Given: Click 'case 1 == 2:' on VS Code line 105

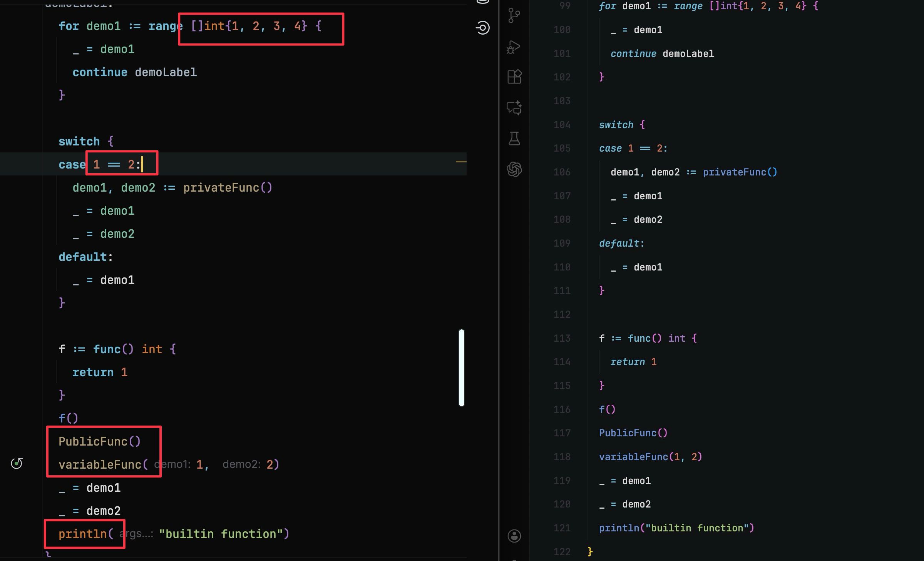Looking at the screenshot, I should point(633,149).
